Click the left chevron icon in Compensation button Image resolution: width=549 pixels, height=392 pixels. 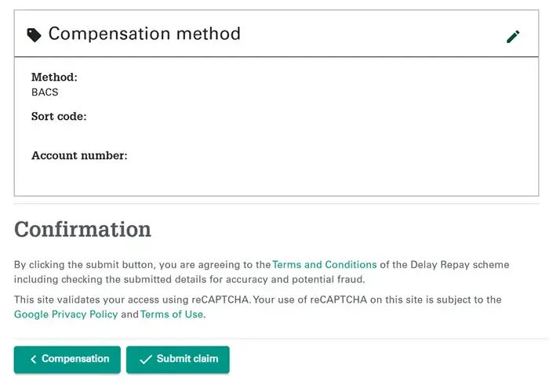click(33, 359)
